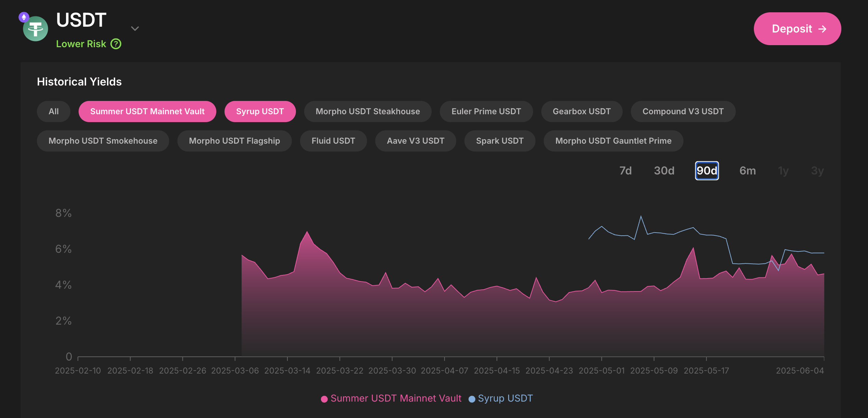Enable the Euler Prime USDT series
This screenshot has height=418, width=868.
click(x=486, y=112)
